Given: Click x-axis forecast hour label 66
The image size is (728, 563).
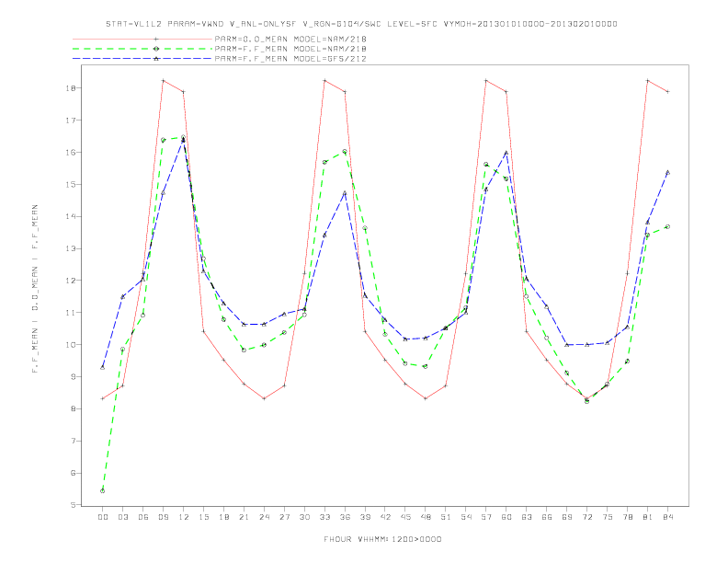Looking at the screenshot, I should pos(547,517).
